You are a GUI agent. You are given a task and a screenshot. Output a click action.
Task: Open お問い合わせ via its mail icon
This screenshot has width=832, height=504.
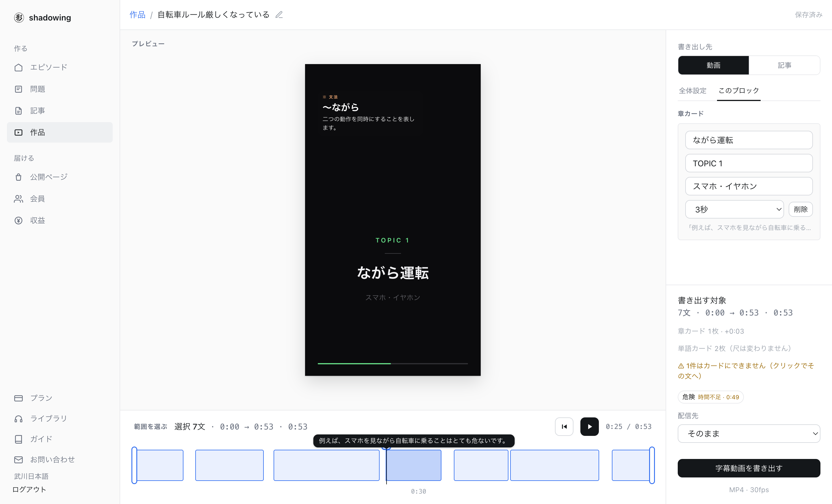tap(18, 460)
